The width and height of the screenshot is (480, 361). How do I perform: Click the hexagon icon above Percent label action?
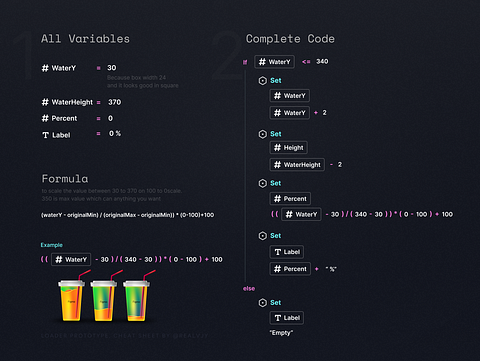[263, 236]
